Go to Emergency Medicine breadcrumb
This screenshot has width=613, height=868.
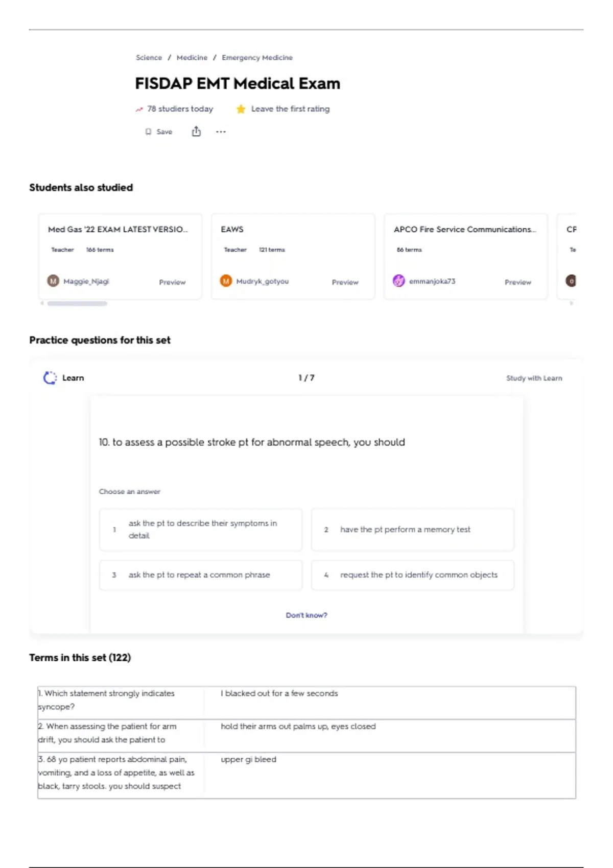(x=257, y=58)
